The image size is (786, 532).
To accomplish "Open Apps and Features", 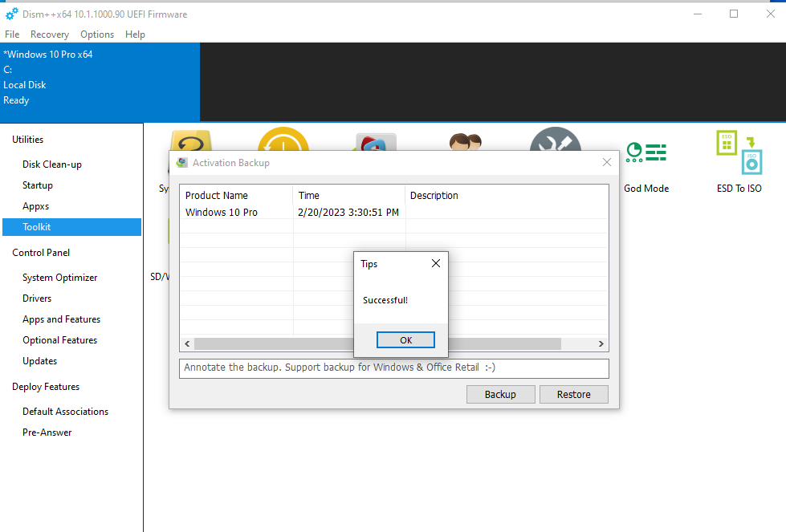I will 61,319.
